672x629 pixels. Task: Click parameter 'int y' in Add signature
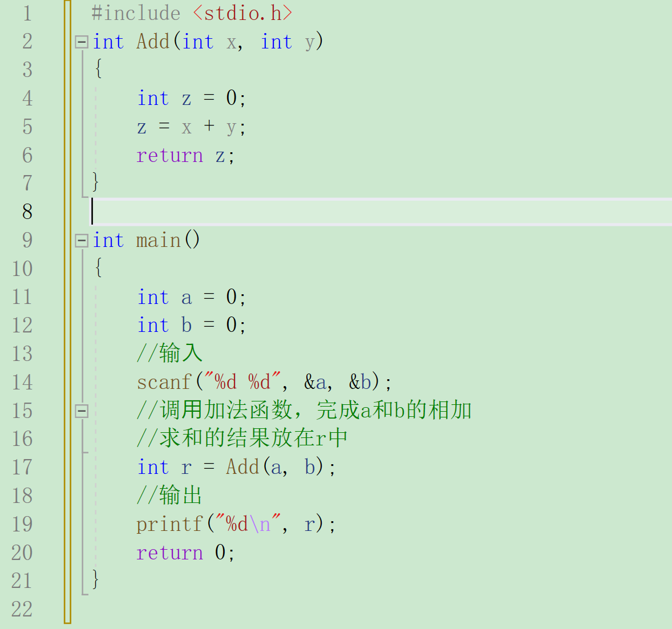[x=288, y=42]
